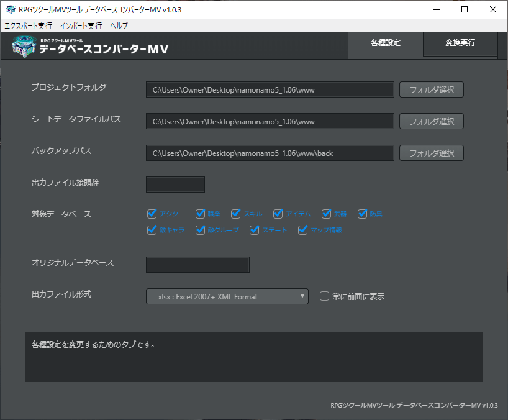508x420 pixels.
Task: Uncheck the マップ情報 checkbox
Action: click(302, 230)
